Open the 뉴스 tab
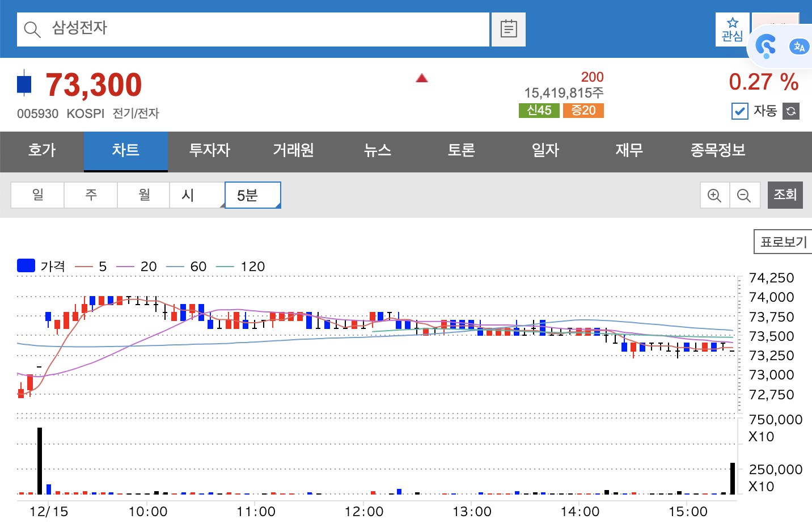Viewport: 812px width, 532px height. tap(378, 150)
